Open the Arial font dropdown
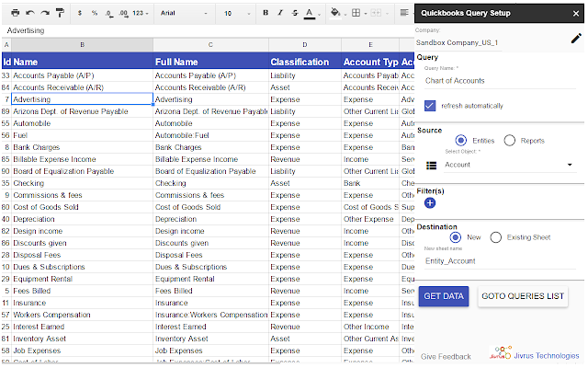This screenshot has height=368, width=588. [x=184, y=13]
